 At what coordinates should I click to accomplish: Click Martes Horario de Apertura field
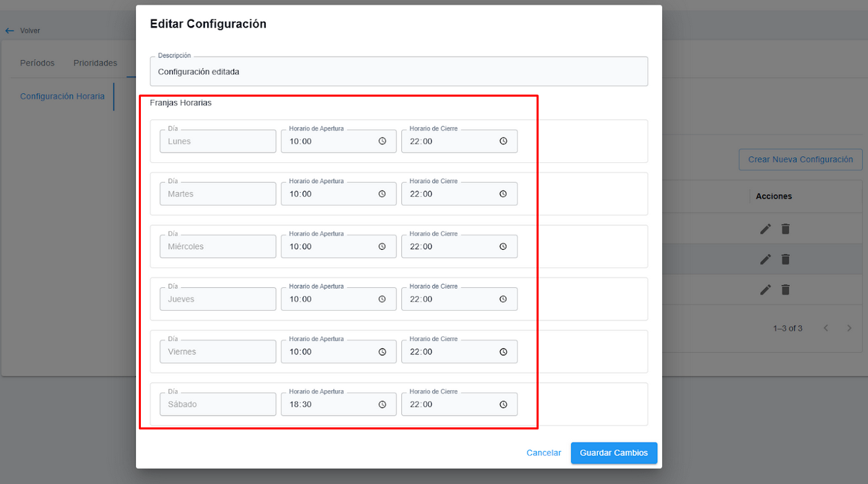click(338, 194)
